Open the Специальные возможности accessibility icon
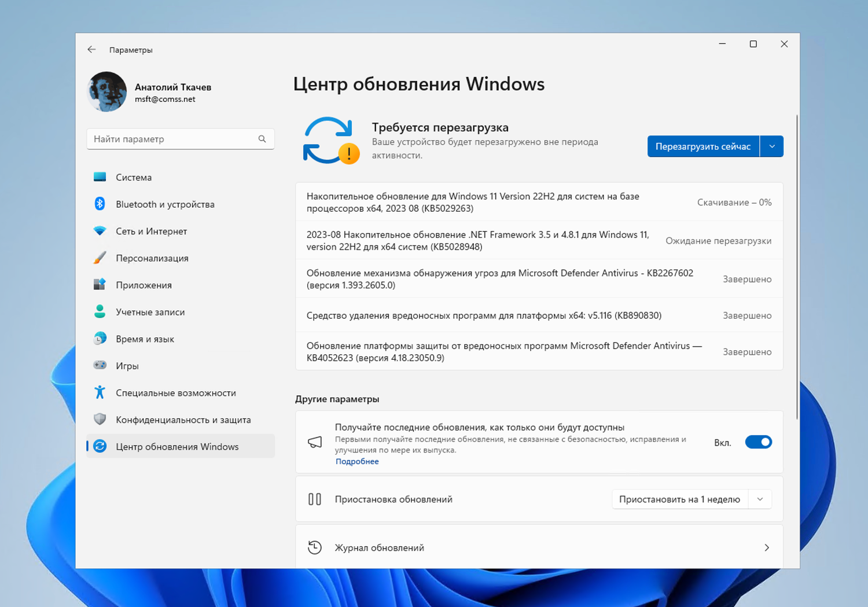Screen dimensions: 868x607 100,392
